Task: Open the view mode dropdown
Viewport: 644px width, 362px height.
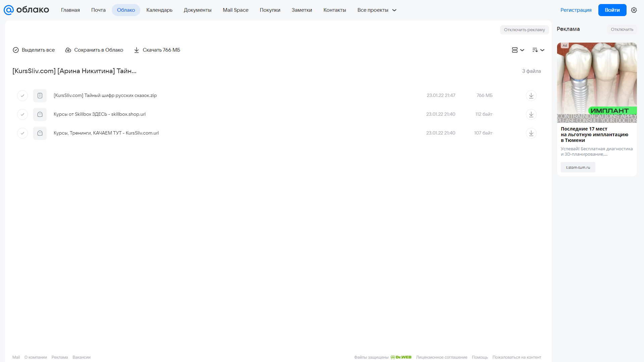Action: coord(518,50)
